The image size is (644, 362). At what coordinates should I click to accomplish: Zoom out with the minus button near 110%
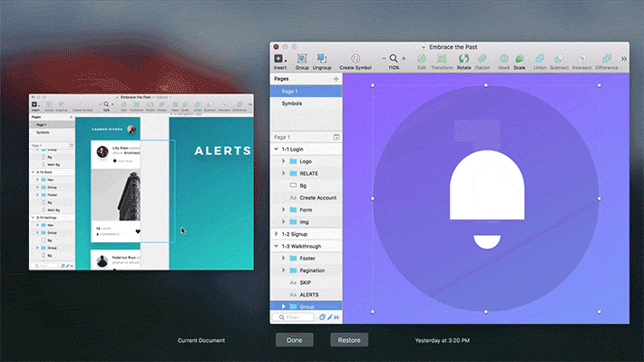click(384, 59)
